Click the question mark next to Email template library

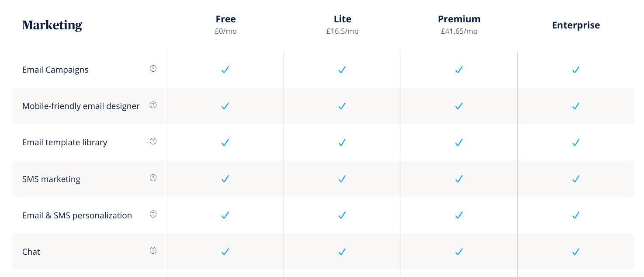coord(153,141)
